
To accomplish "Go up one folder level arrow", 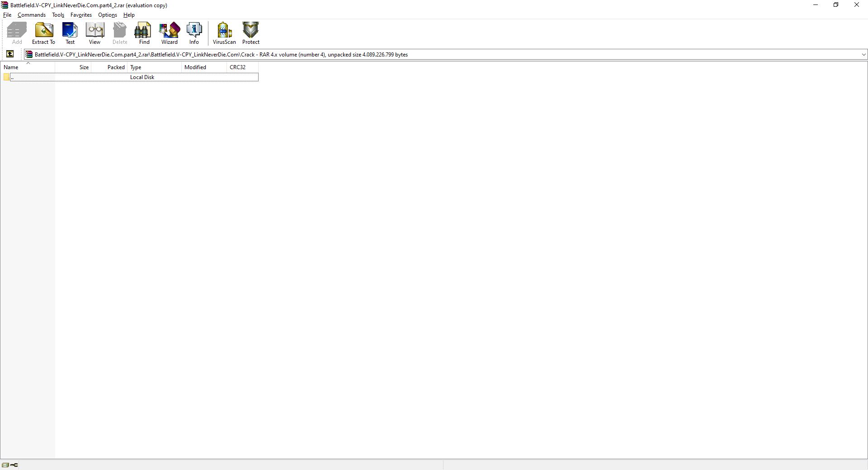I will point(10,54).
